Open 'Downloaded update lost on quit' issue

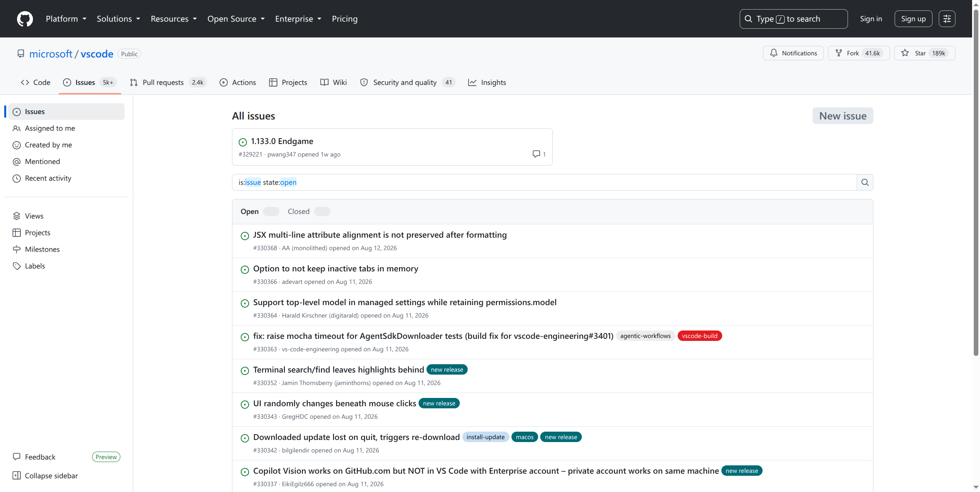[357, 437]
